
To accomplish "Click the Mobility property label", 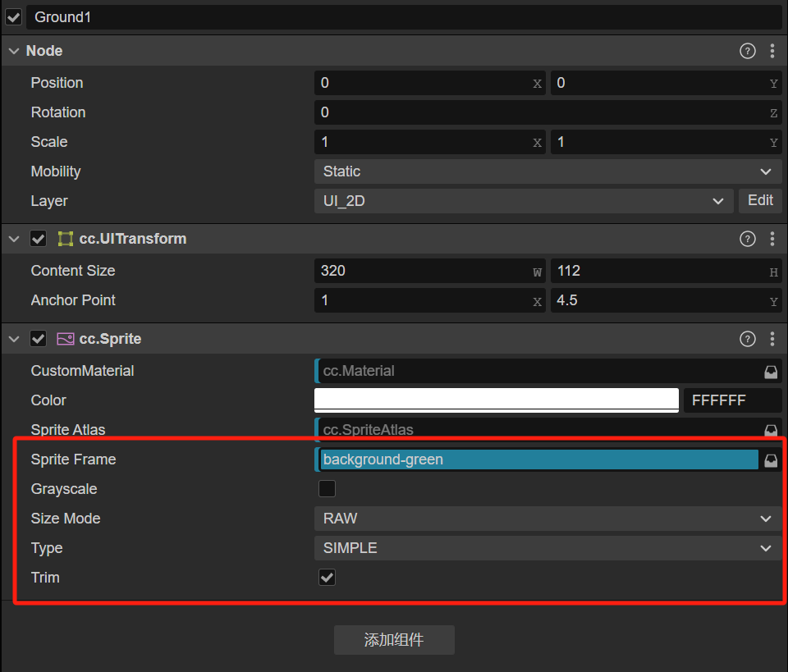I will [56, 171].
